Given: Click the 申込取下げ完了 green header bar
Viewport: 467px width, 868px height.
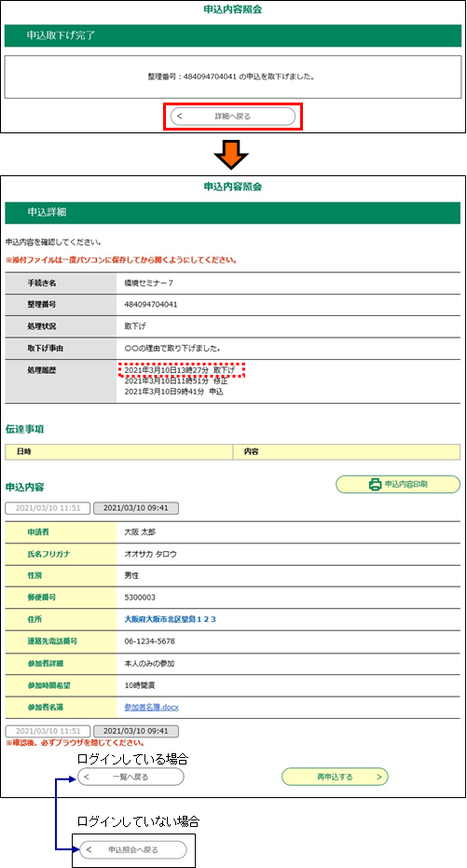Looking at the screenshot, I should coord(232,35).
